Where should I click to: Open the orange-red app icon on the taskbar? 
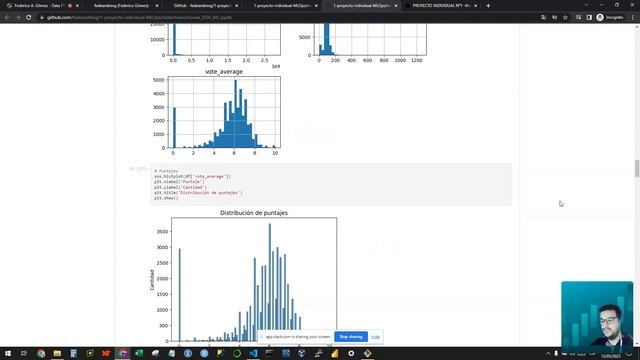[x=106, y=353]
